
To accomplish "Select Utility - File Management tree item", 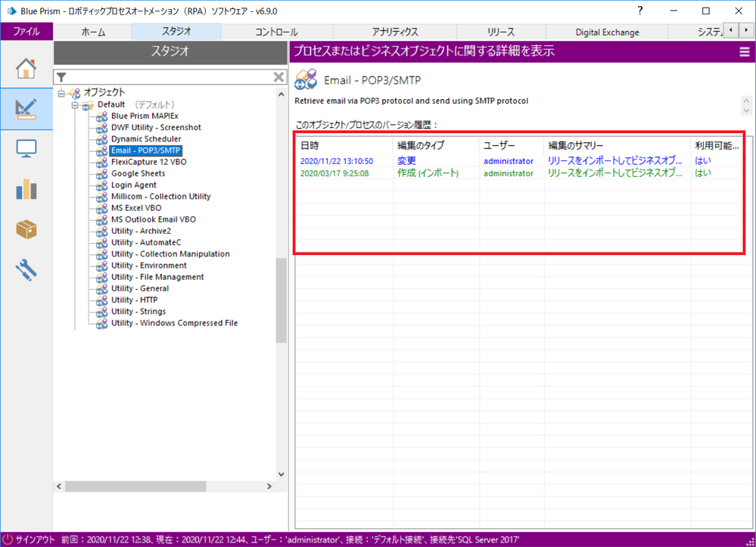I will [157, 277].
